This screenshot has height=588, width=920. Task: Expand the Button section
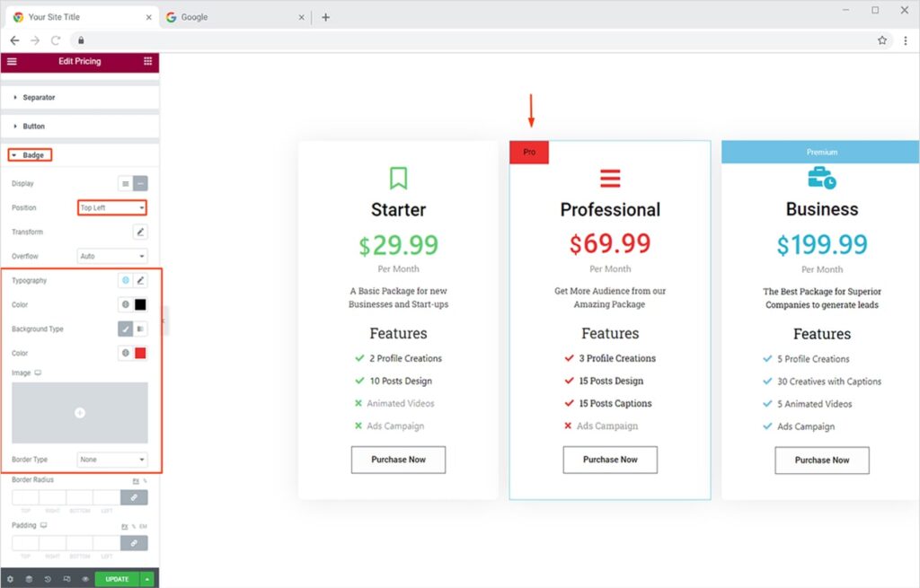point(33,127)
